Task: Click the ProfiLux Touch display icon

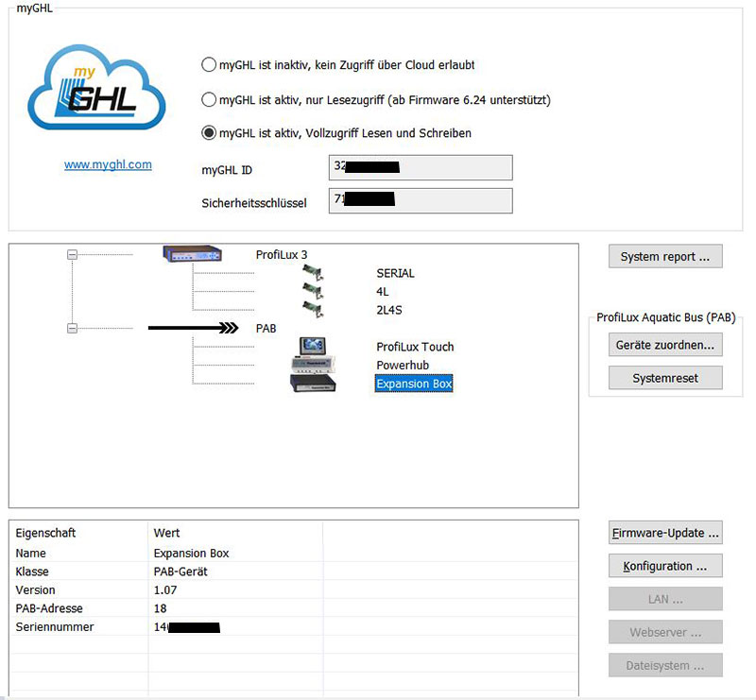Action: 312,346
